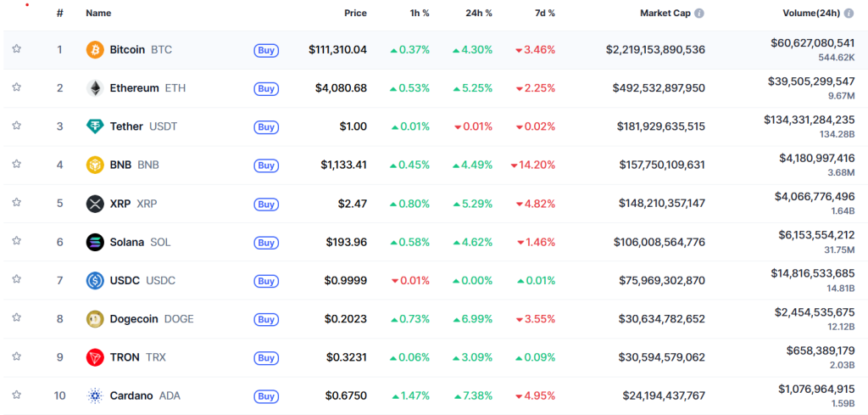Click the Dogecoin logo icon
The image size is (868, 415).
(95, 319)
